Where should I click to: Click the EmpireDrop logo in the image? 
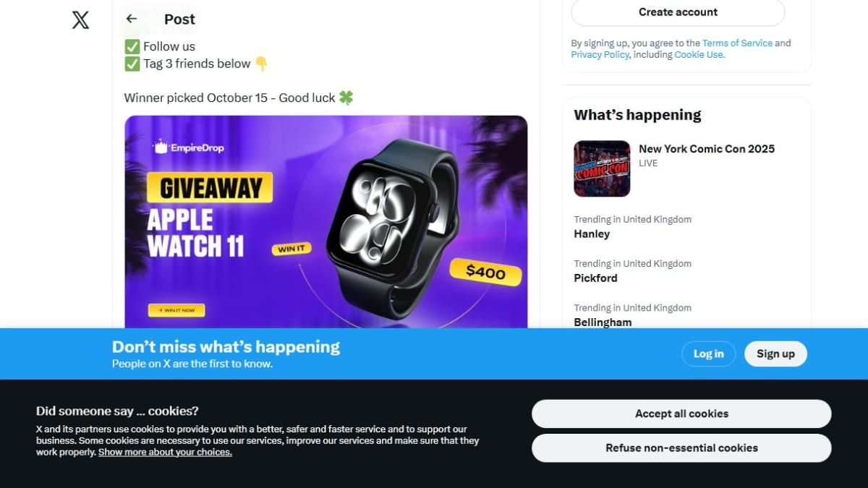click(x=188, y=147)
